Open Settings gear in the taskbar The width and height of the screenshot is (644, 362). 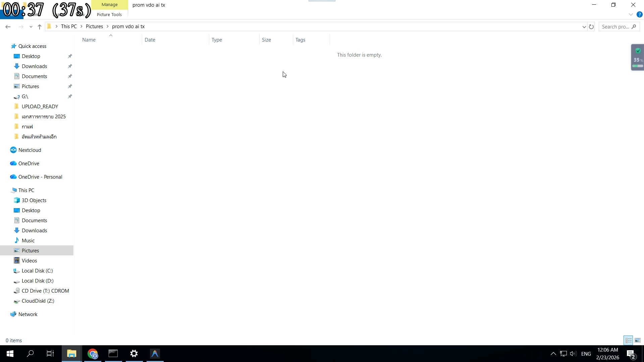pyautogui.click(x=134, y=354)
